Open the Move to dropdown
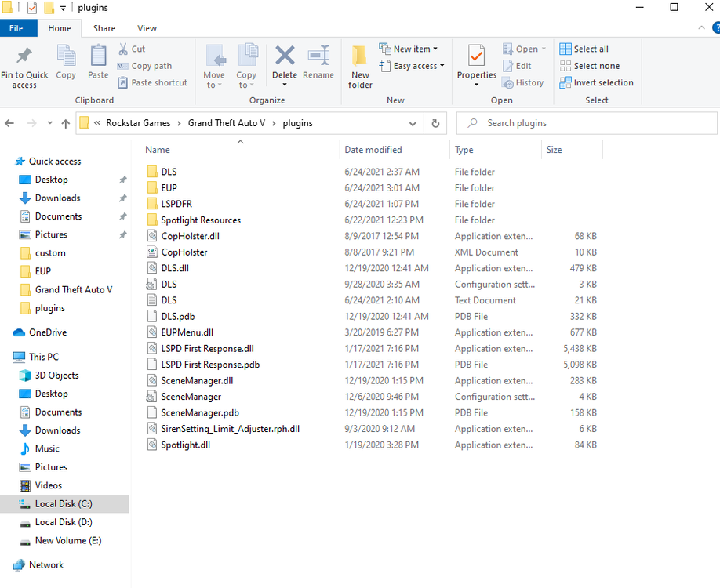Screen dimensions: 720x588 [x=214, y=67]
